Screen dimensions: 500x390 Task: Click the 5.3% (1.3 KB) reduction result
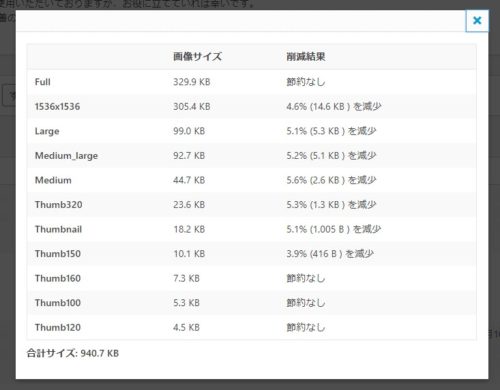(331, 205)
